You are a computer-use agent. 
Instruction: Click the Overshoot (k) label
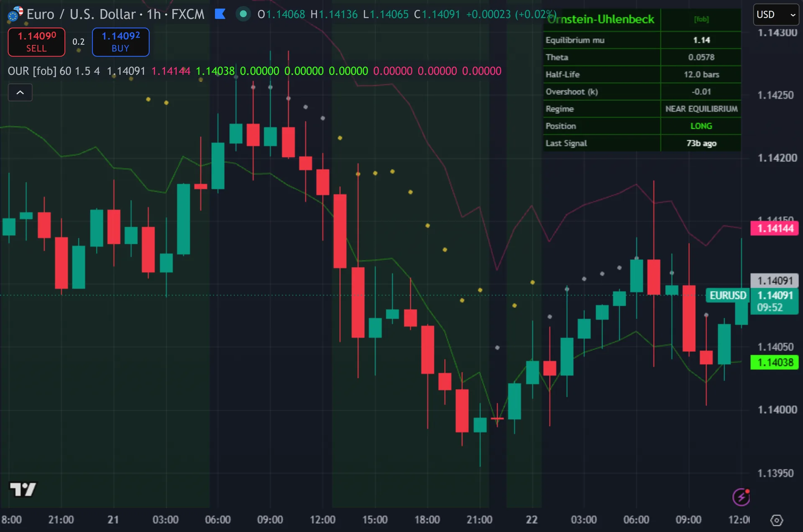[572, 92]
